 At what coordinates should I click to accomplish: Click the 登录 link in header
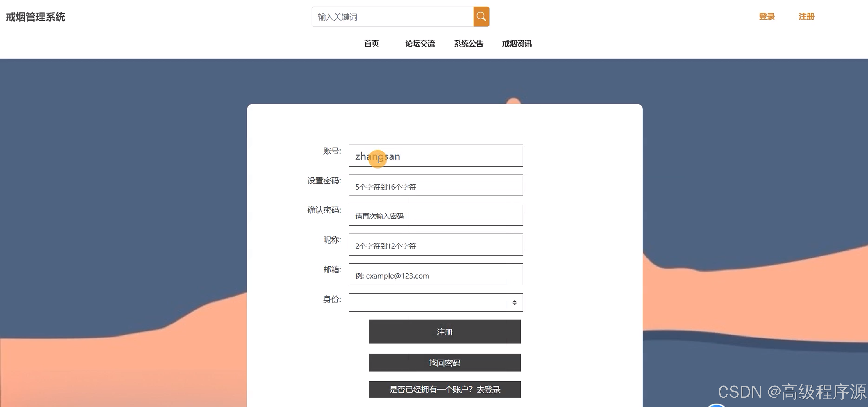pos(767,17)
